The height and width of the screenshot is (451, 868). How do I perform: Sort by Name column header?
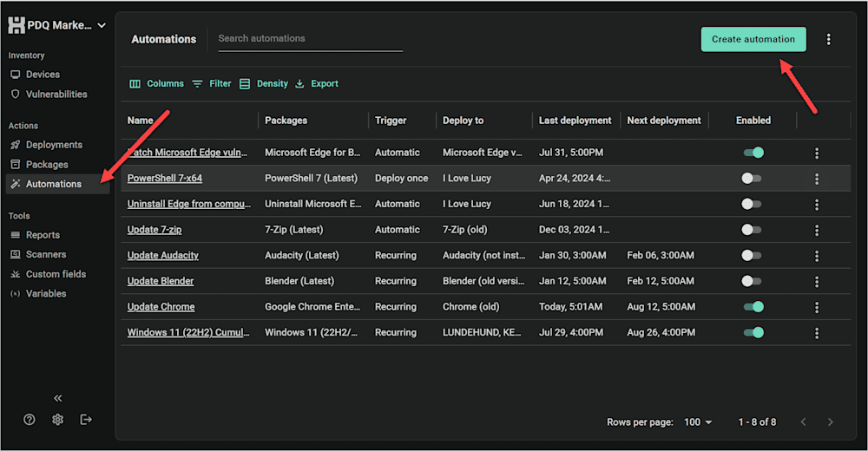(140, 120)
